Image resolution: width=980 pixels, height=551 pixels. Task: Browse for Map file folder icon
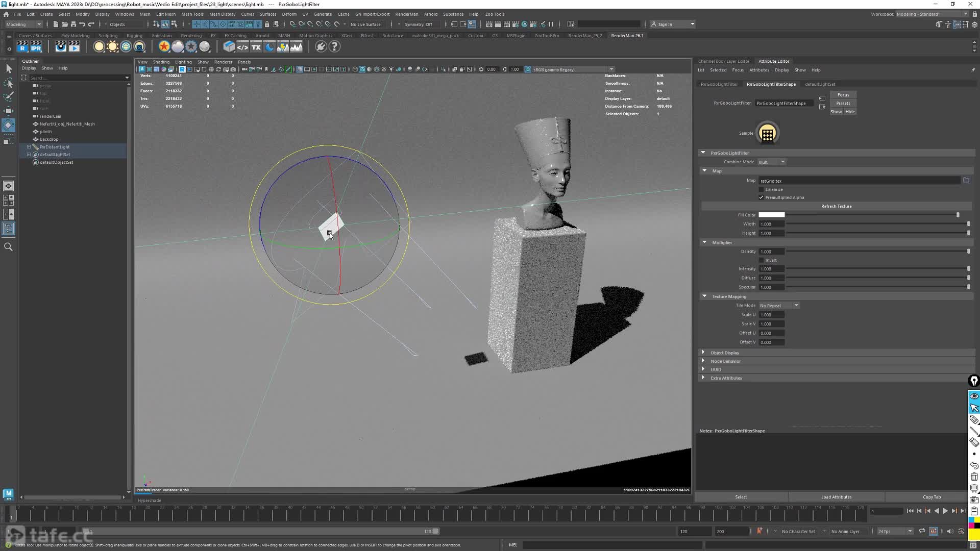tap(966, 180)
